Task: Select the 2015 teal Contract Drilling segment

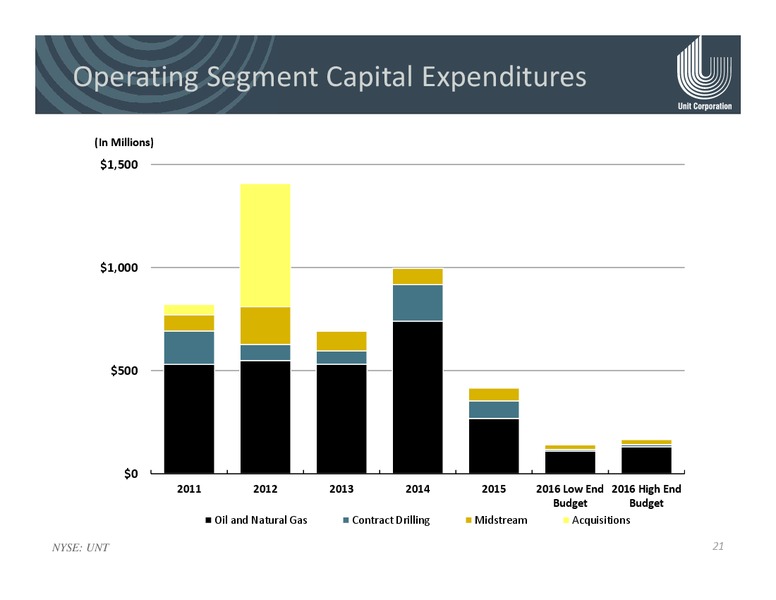Action: click(494, 410)
